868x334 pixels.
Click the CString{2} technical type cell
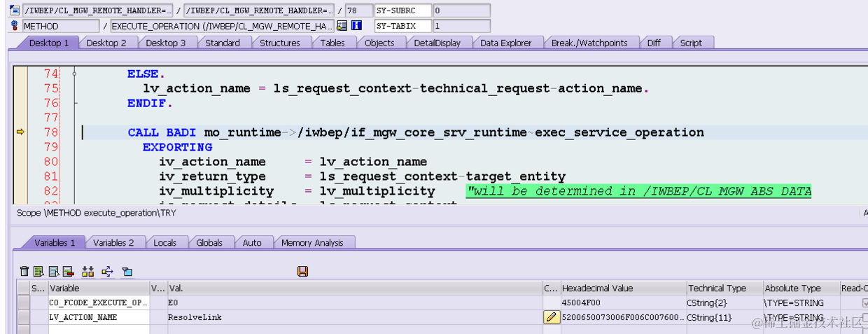click(x=724, y=302)
